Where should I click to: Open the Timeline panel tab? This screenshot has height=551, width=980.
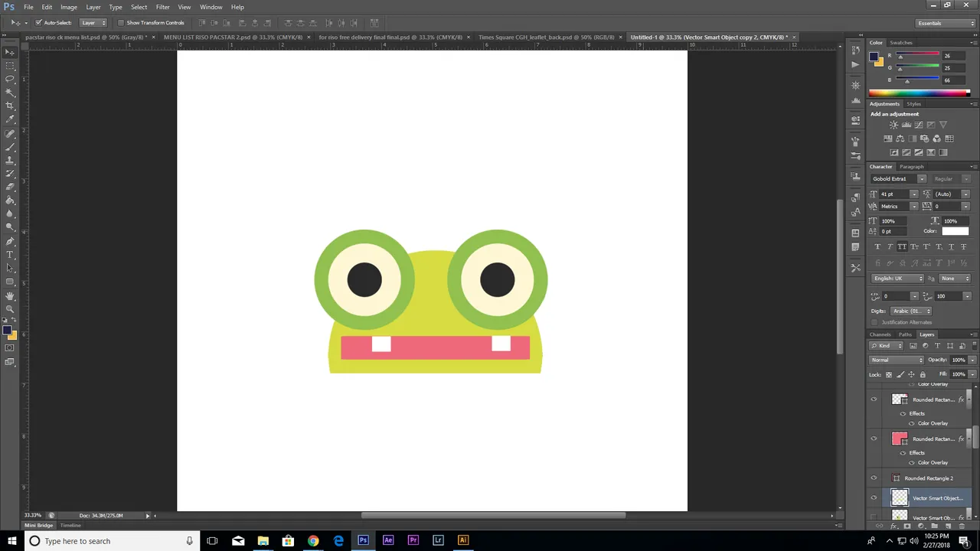tap(70, 526)
